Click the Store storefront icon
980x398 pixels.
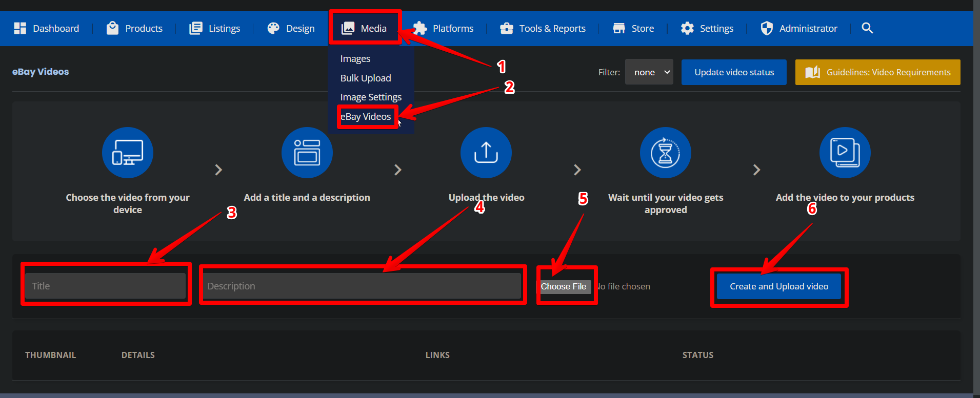[x=619, y=28]
